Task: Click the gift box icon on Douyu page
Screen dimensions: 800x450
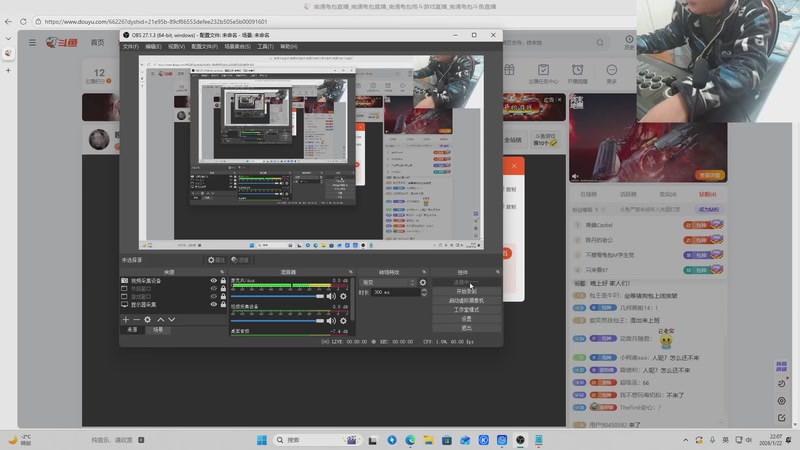Action: tap(509, 70)
